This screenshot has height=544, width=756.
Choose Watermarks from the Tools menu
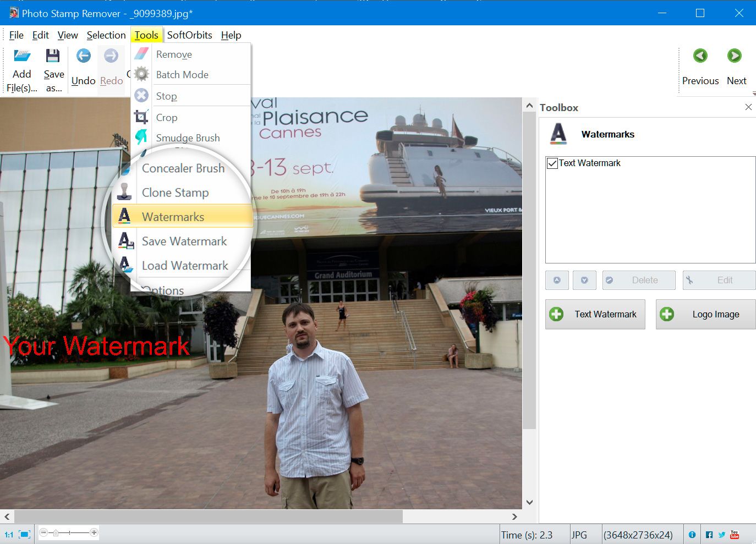pyautogui.click(x=173, y=217)
